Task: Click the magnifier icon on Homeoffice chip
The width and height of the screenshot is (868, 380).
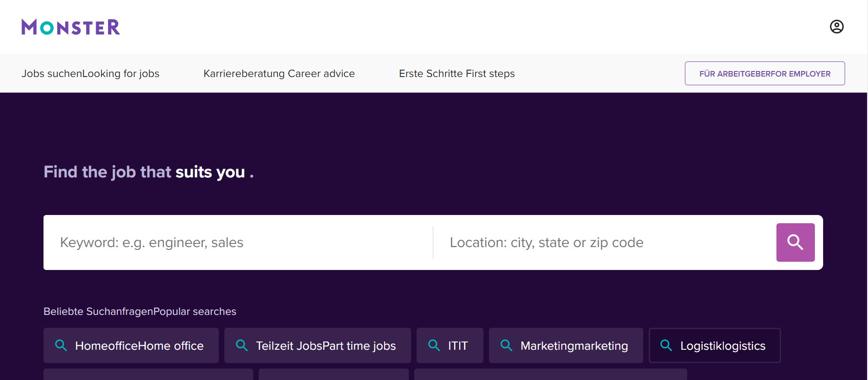Action: [x=61, y=345]
